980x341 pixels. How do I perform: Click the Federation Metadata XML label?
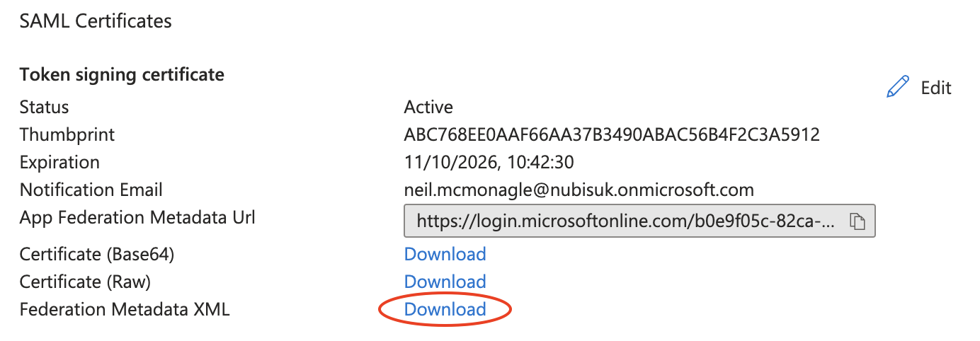tap(125, 309)
